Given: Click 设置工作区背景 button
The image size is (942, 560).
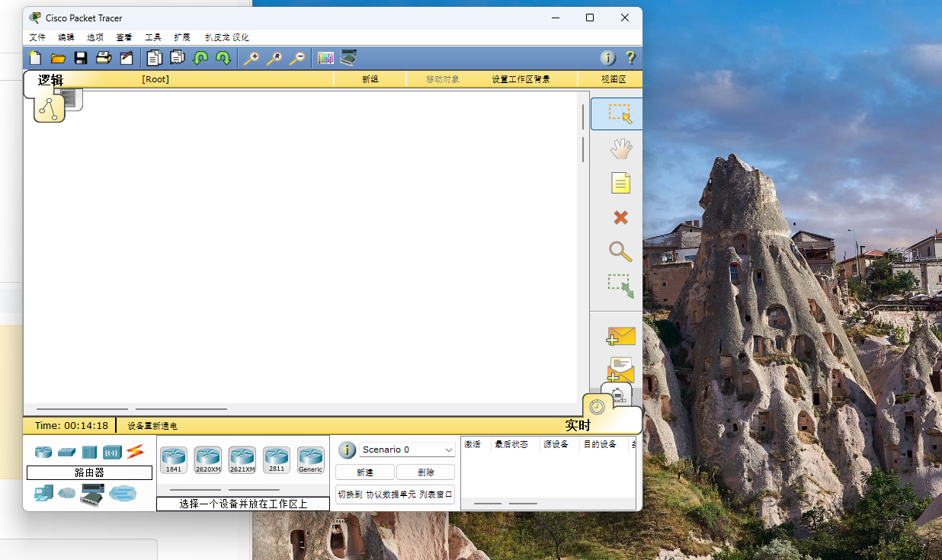Looking at the screenshot, I should click(x=521, y=79).
